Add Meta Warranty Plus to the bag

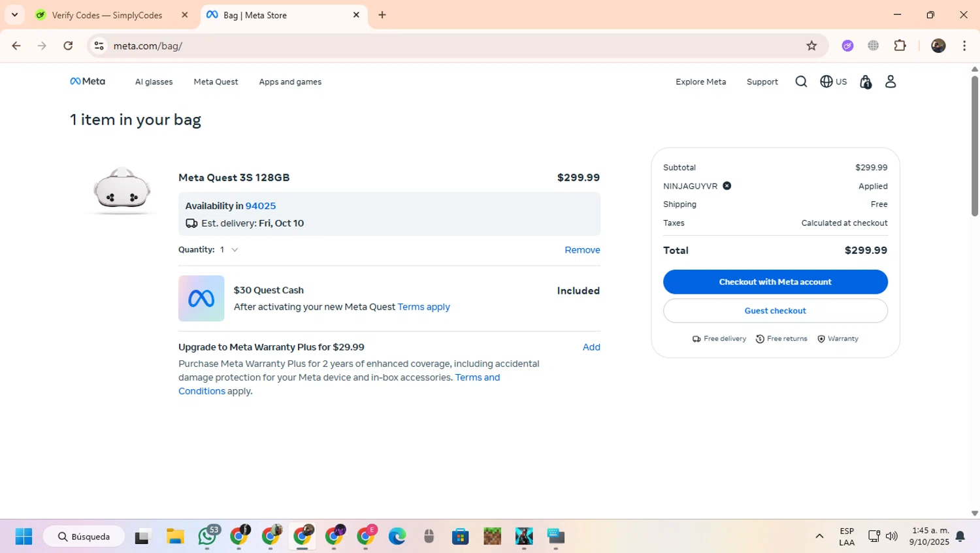click(x=591, y=347)
